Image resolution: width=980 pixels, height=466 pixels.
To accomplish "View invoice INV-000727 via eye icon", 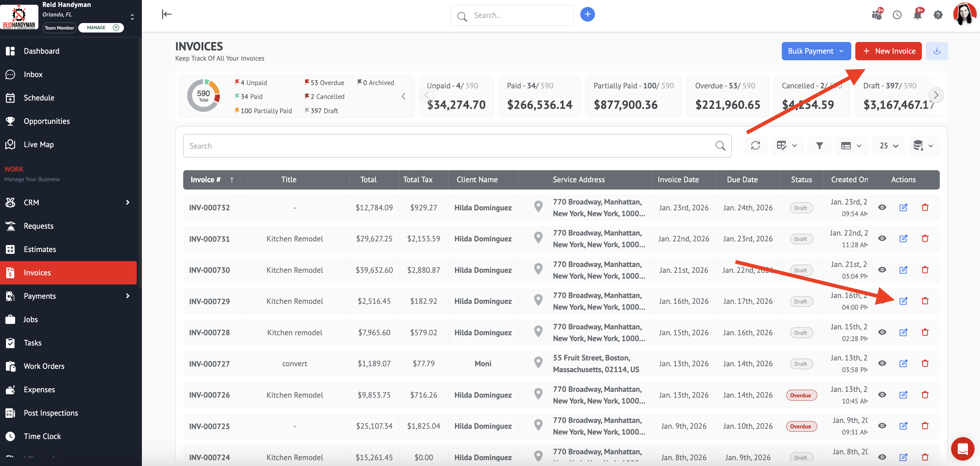I will tap(882, 363).
